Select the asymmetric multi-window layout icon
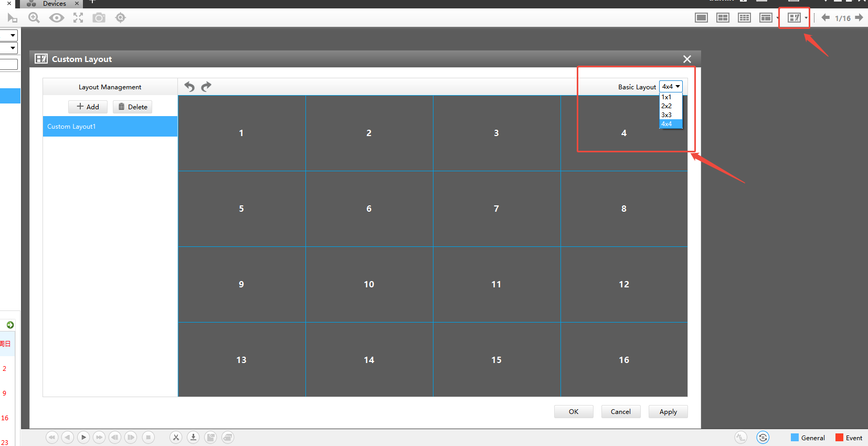The height and width of the screenshot is (446, 868). [x=766, y=18]
